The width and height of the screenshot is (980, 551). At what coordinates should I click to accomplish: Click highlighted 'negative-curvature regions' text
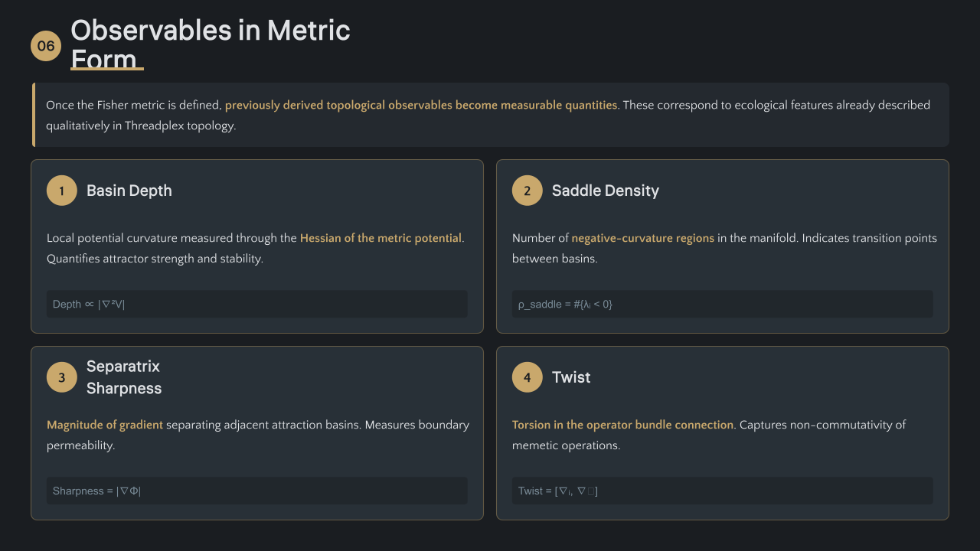[642, 238]
